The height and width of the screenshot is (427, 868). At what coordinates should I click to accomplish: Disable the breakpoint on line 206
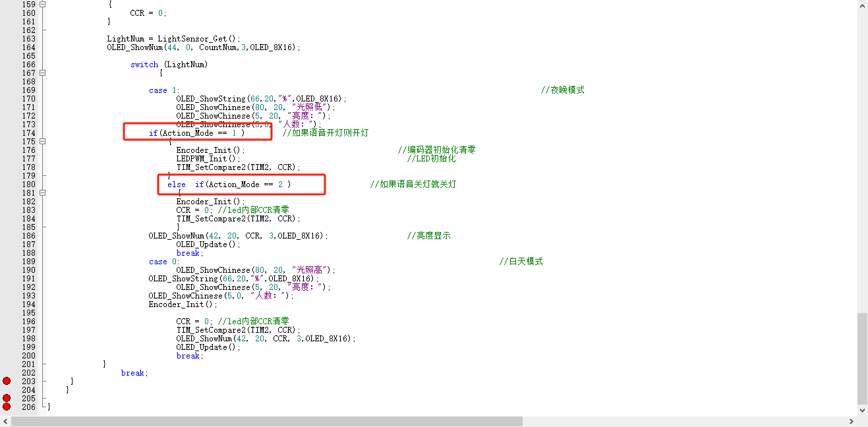(7, 407)
